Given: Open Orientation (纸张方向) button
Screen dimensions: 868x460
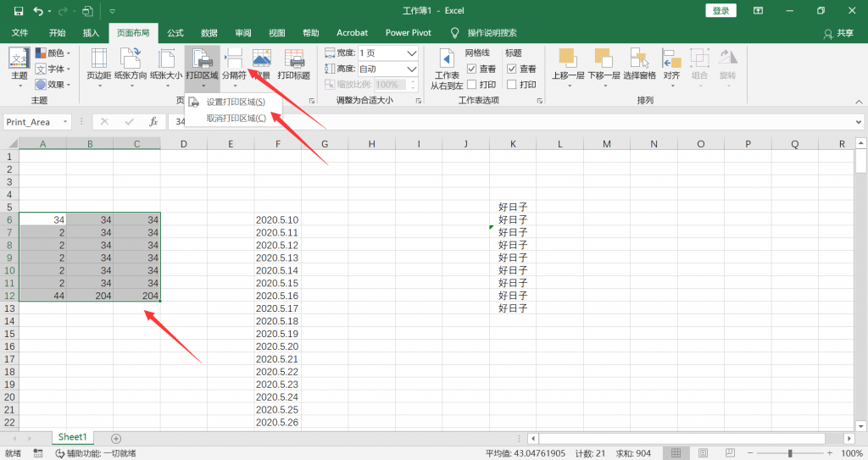Looking at the screenshot, I should point(131,66).
